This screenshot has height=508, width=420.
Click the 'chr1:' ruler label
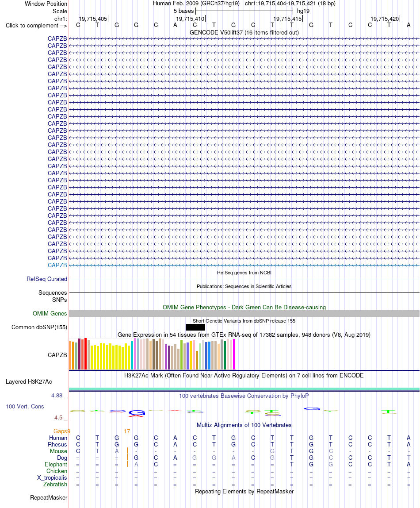click(x=61, y=19)
